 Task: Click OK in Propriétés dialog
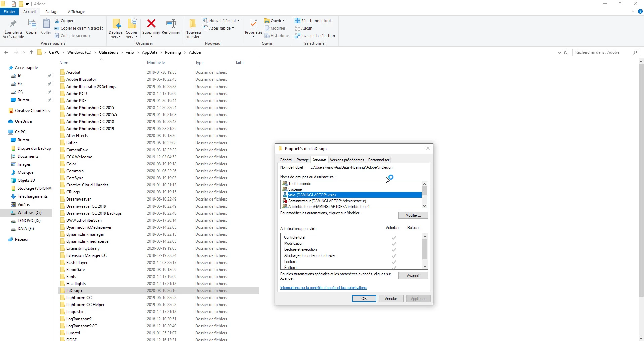(x=364, y=299)
